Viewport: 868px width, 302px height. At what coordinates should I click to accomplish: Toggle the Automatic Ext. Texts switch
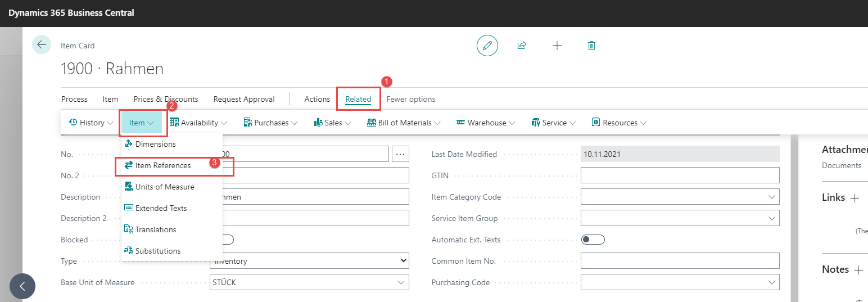pos(593,240)
